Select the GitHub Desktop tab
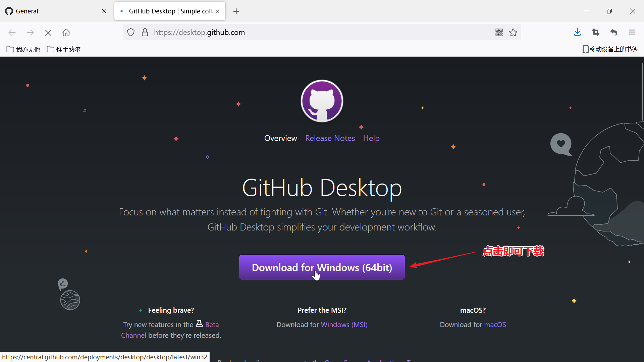Screen dimensions: 644x362 tap(170, 11)
